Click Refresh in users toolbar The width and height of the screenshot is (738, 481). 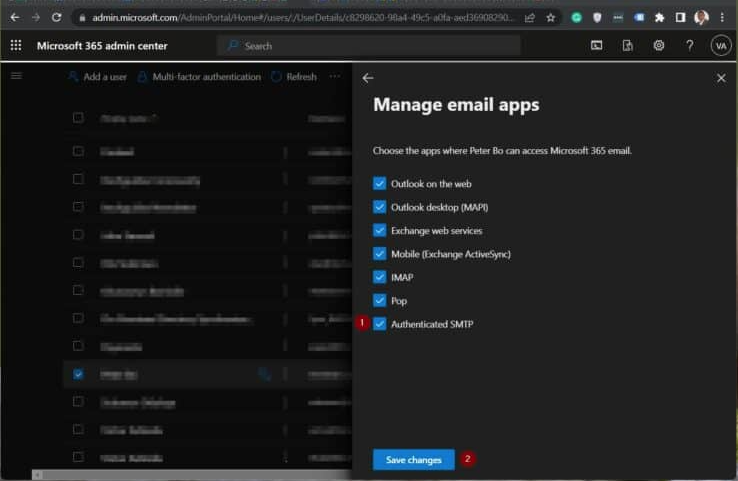tap(294, 77)
